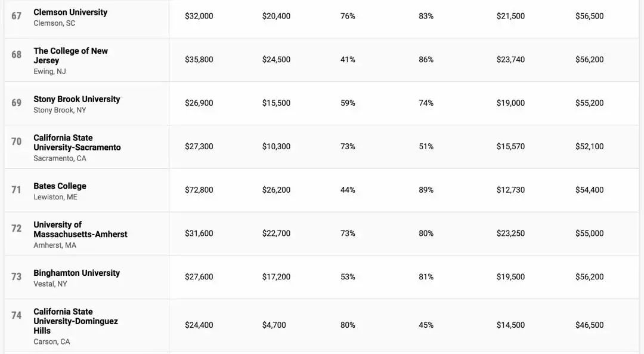Select the $72,800 cell for Bates College

tap(199, 190)
